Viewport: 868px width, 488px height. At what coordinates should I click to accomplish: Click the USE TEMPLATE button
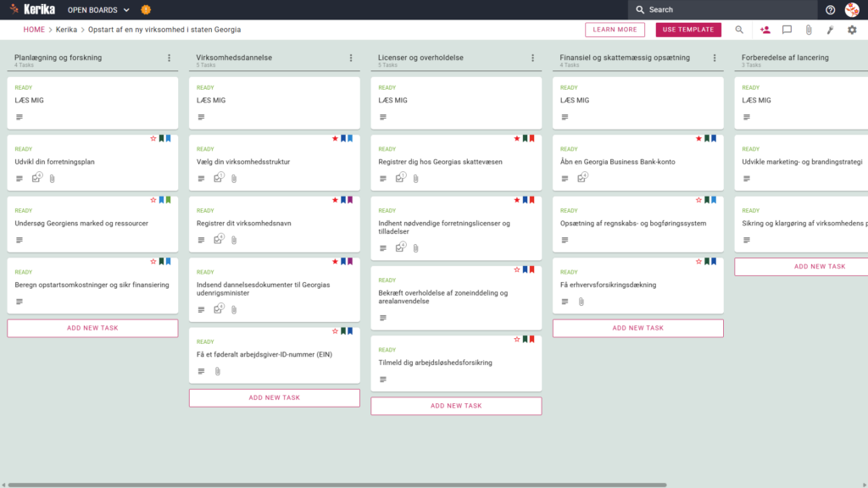(688, 30)
